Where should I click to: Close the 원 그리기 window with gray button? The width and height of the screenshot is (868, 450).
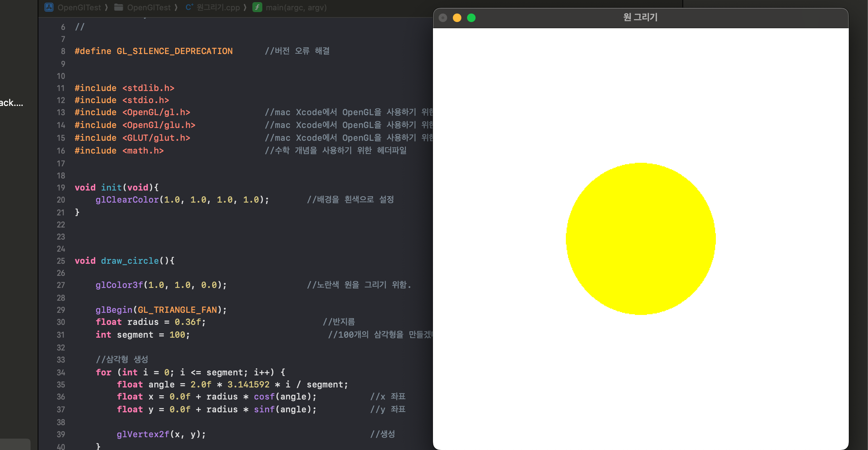tap(443, 18)
